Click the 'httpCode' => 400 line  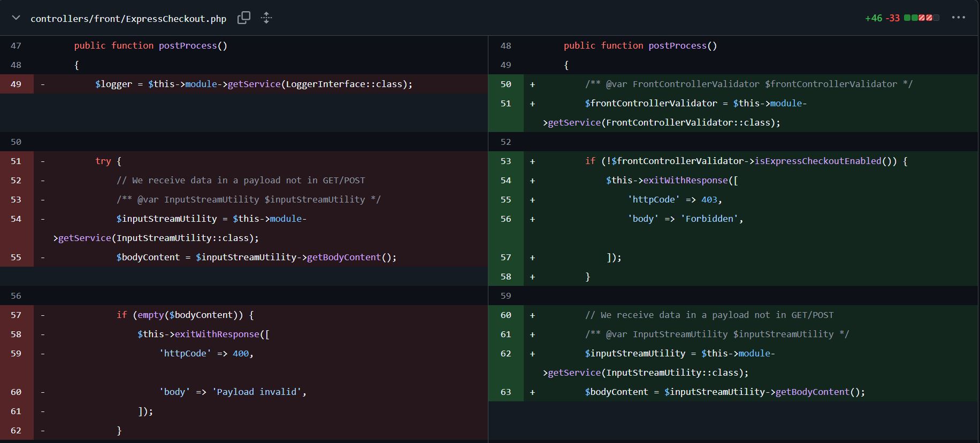206,353
